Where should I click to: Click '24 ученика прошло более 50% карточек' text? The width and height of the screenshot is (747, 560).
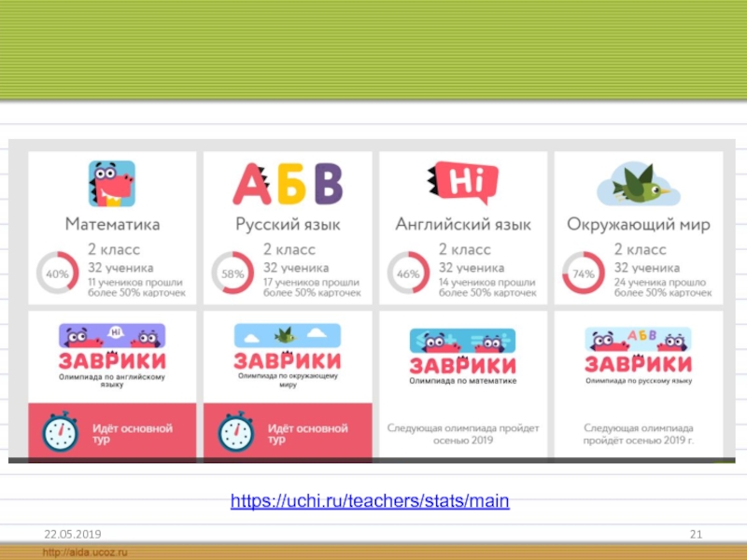[x=663, y=287]
